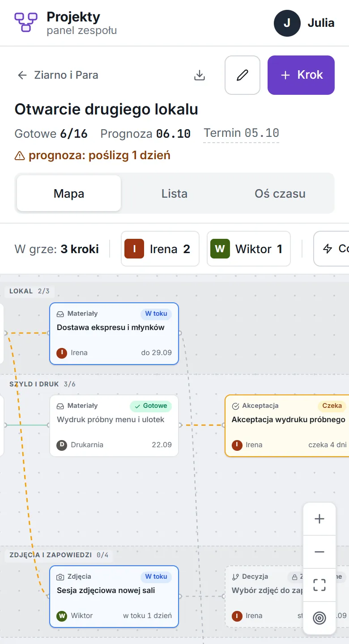349x644 pixels.
Task: Click the W grze: 3 kroki label
Action: tap(56, 249)
